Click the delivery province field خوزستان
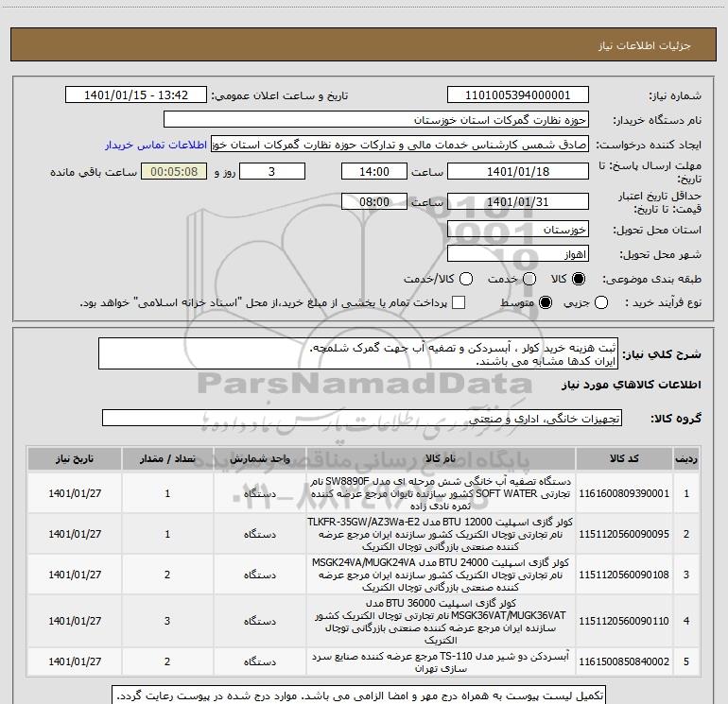This screenshot has height=704, width=728. coord(518,229)
